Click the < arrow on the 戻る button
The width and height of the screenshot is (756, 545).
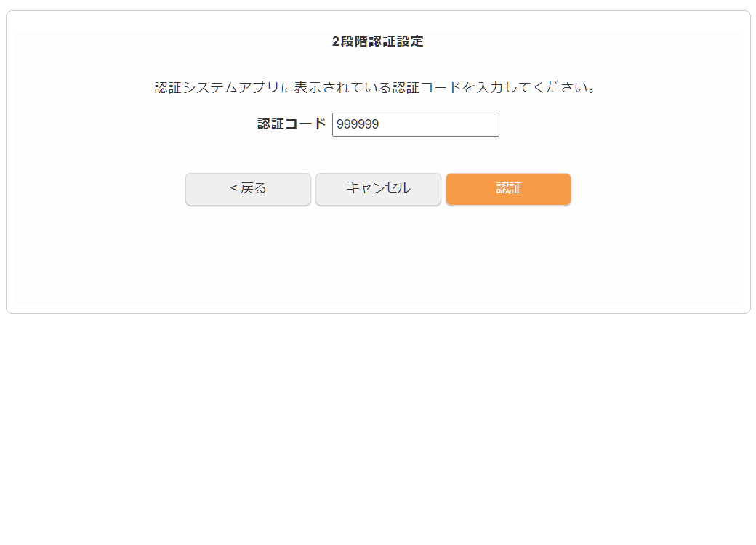pyautogui.click(x=234, y=188)
